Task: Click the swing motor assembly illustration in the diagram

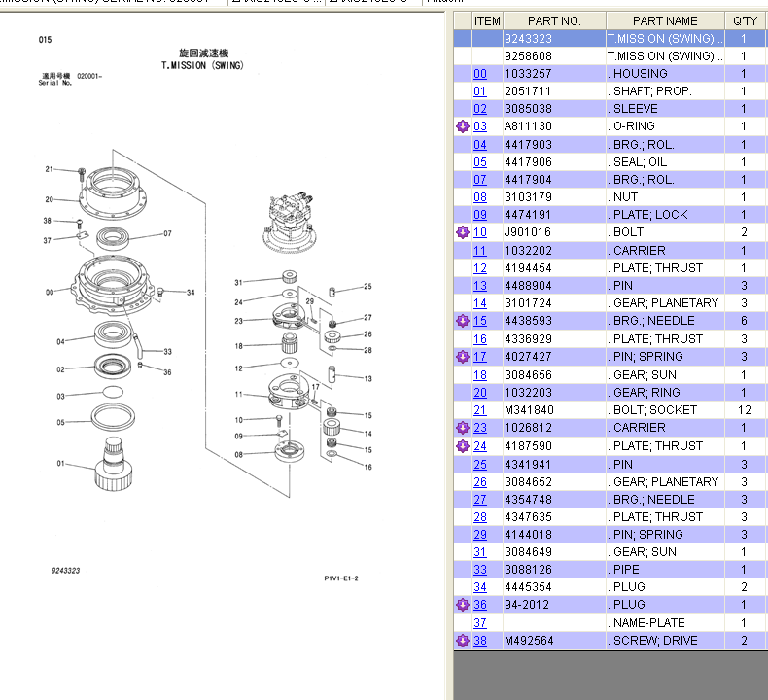Action: pyautogui.click(x=292, y=220)
